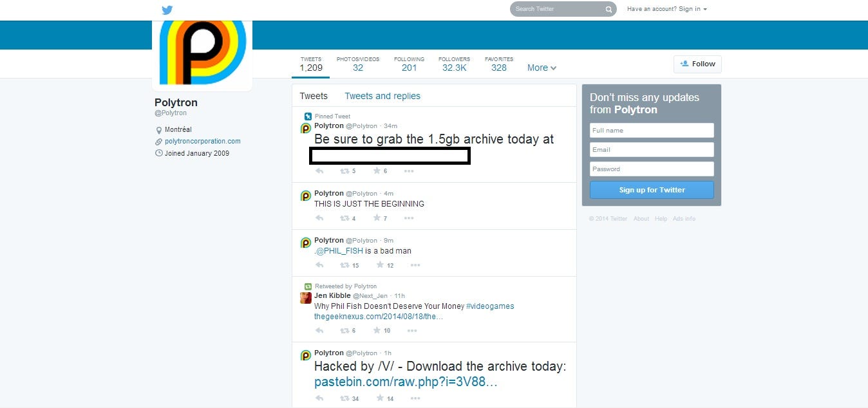The image size is (868, 408).
Task: Open the #videogames hashtag
Action: click(490, 306)
